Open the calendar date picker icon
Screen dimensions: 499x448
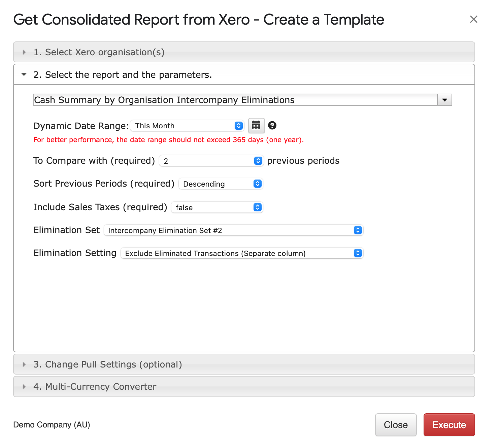[x=256, y=126]
